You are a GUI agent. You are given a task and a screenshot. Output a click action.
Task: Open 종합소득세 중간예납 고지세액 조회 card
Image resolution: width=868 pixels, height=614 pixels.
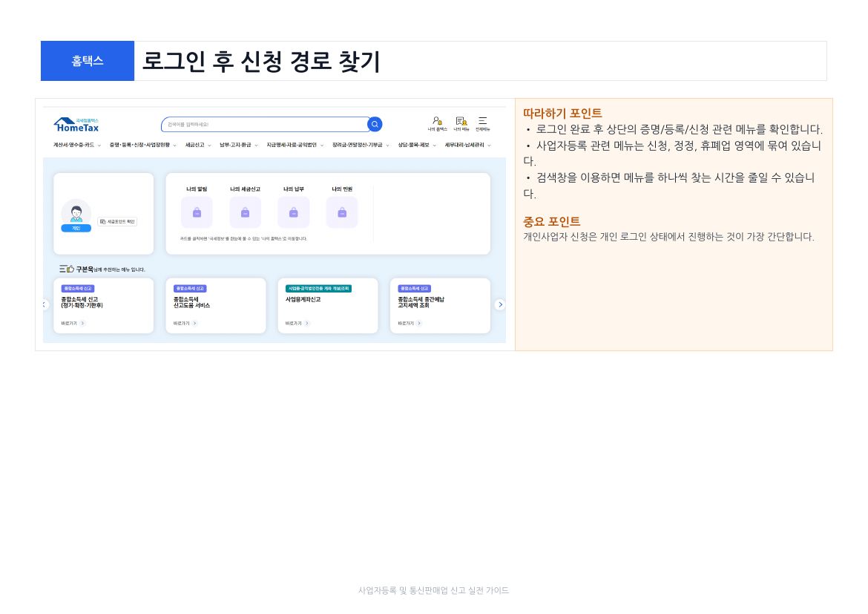tap(440, 305)
